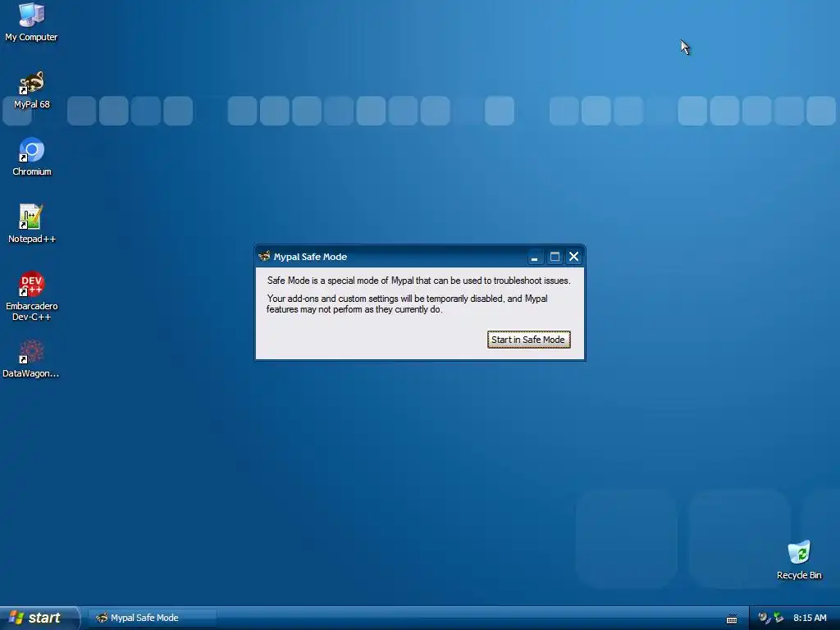
Task: Select the Notepad++ desktop shortcut
Action: (x=32, y=224)
